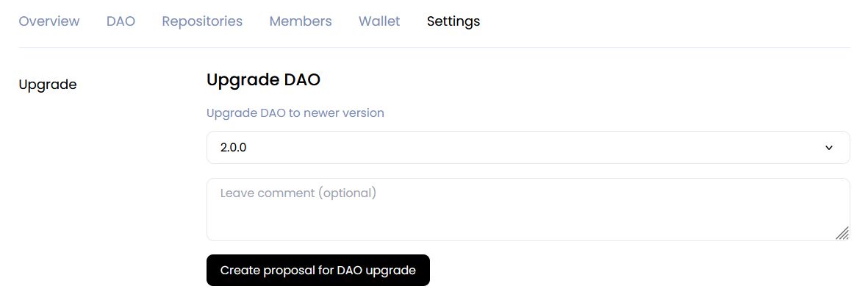Click the comment box resize grip

pos(842,233)
